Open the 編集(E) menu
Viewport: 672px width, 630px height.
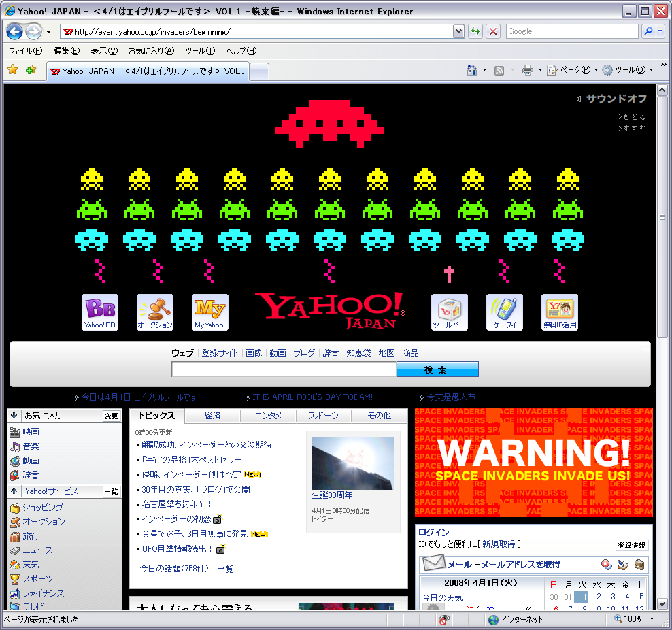(67, 51)
